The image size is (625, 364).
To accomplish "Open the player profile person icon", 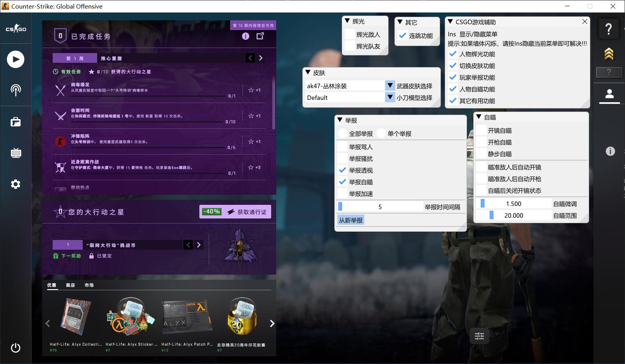I will (x=609, y=94).
